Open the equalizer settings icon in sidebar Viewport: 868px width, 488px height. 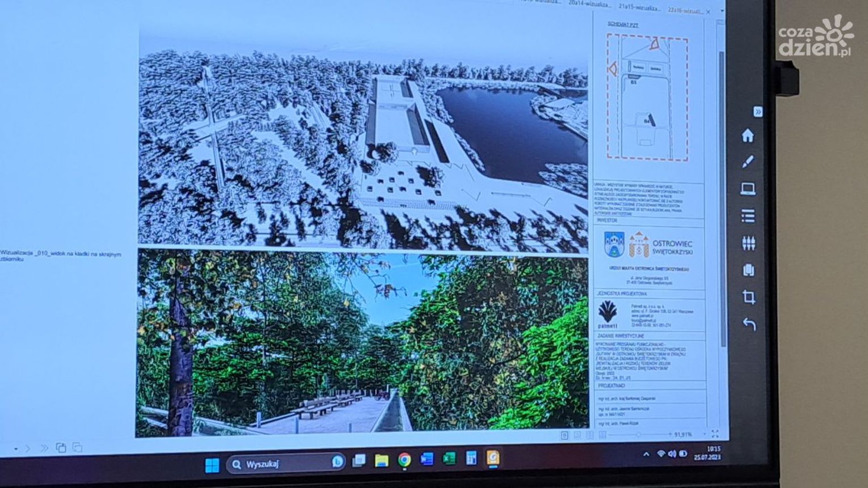tap(748, 243)
